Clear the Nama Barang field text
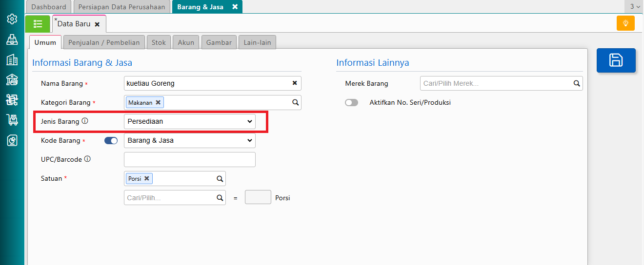Screen dimensions: 644x265 pos(295,83)
